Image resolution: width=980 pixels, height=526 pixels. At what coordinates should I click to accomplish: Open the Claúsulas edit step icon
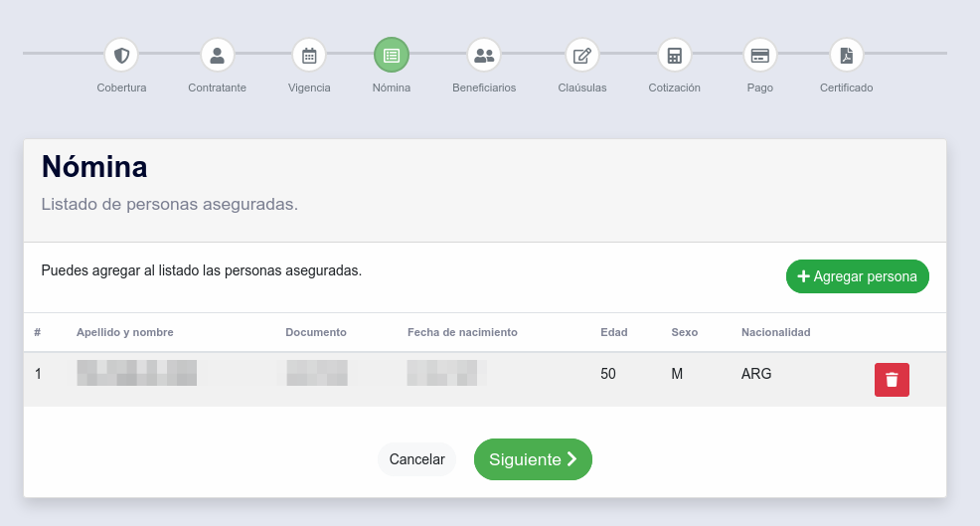point(582,55)
